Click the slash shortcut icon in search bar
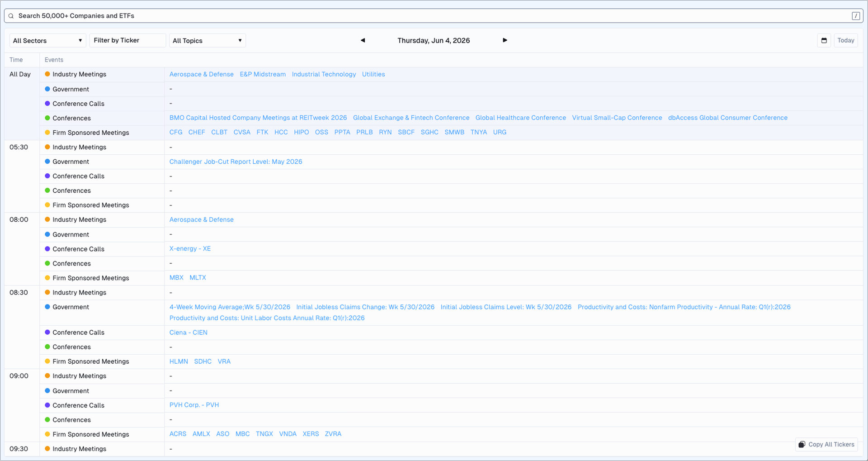The image size is (868, 461). (855, 16)
